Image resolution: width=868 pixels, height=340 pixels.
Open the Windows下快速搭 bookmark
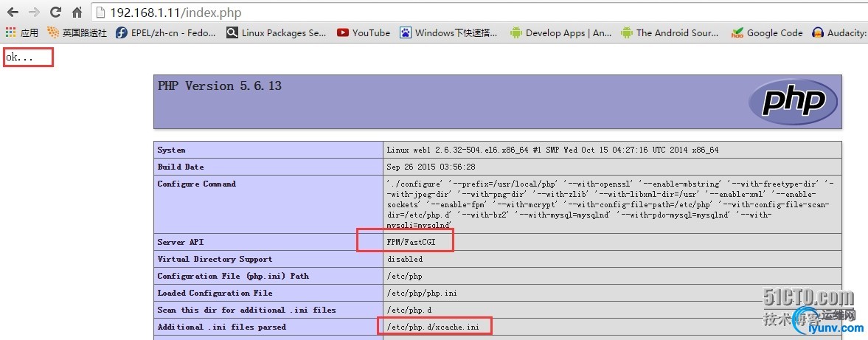[x=448, y=32]
